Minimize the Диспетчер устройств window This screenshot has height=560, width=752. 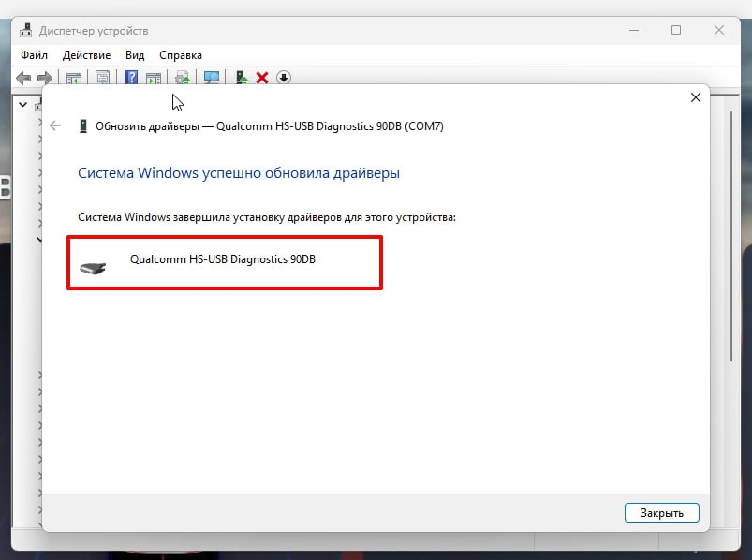point(634,30)
